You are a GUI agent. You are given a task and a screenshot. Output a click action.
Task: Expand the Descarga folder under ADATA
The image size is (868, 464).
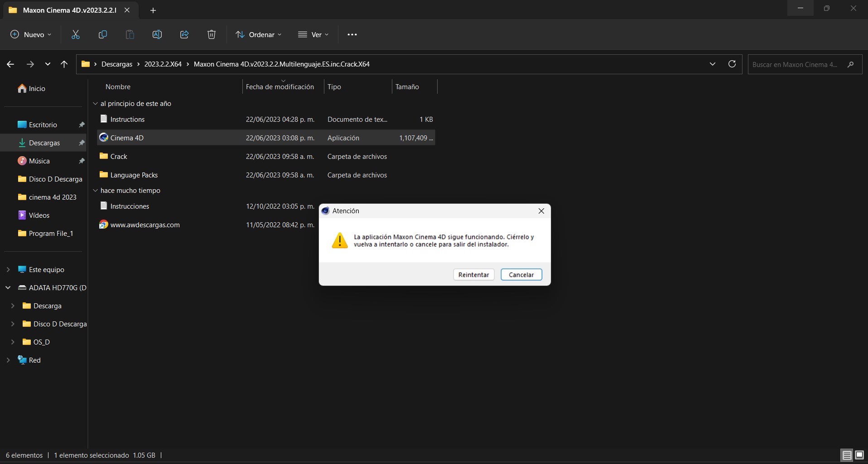pos(13,306)
